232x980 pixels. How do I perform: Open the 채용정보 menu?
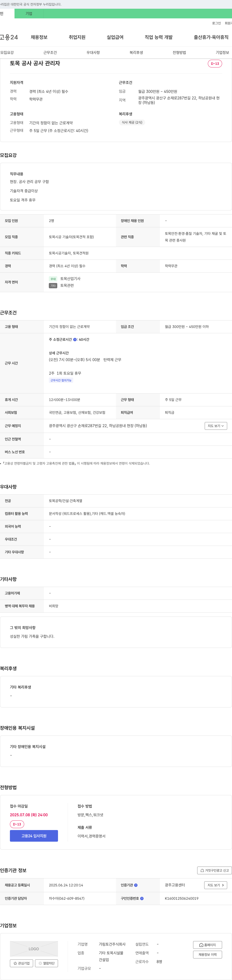[x=39, y=37]
